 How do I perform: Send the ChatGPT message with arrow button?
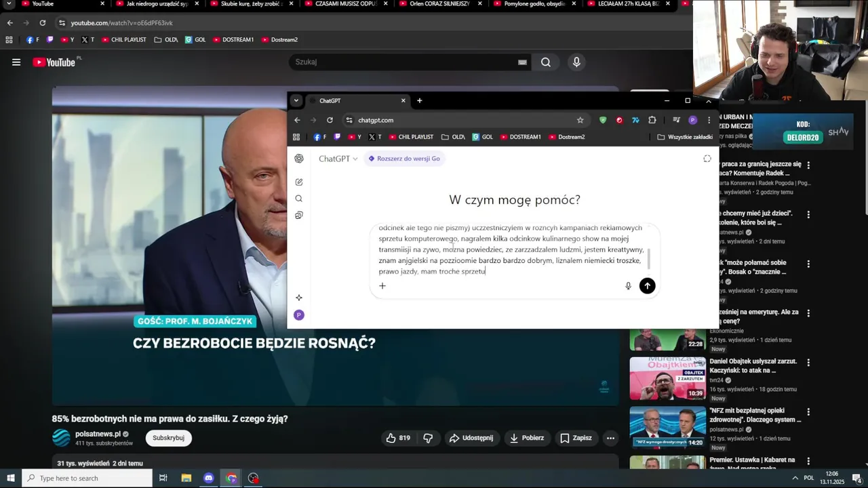(647, 286)
